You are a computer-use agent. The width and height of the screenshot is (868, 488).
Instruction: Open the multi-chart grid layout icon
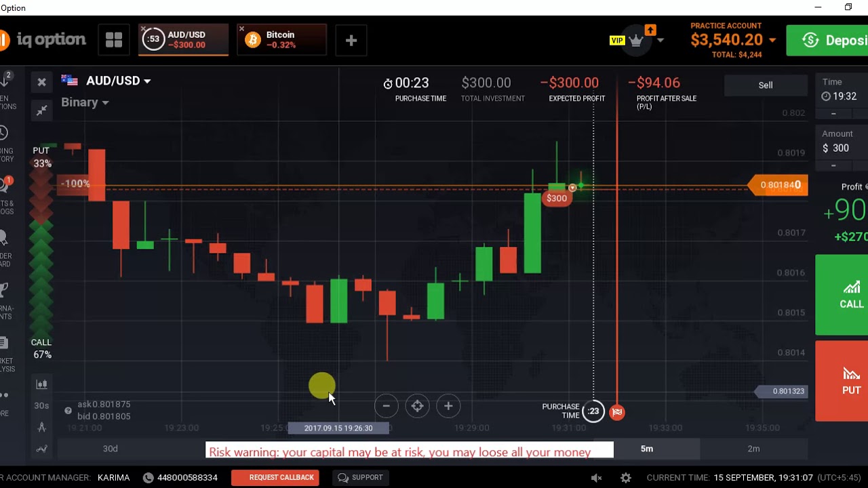pyautogui.click(x=114, y=40)
